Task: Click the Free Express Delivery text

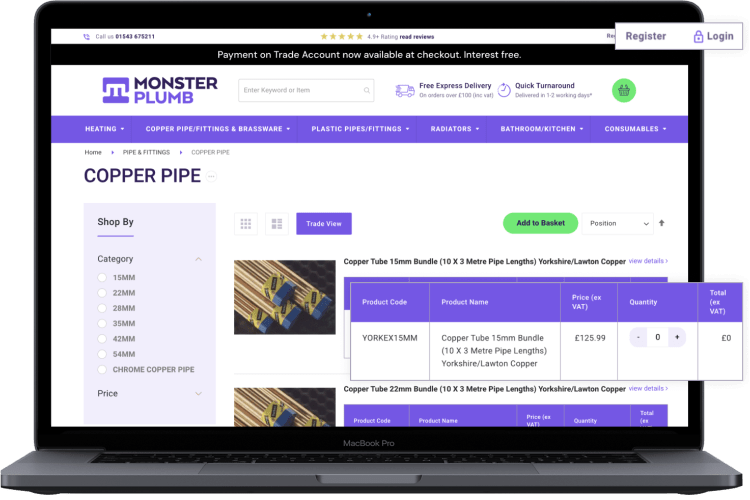Action: point(455,86)
